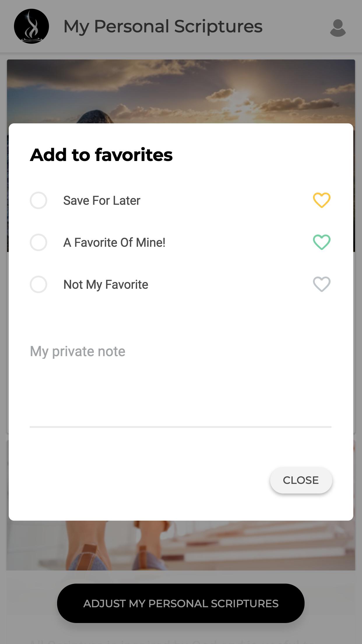Screen dimensions: 362x644
Task: Click the yellow heart next to Save For Later
Action: coord(321,200)
